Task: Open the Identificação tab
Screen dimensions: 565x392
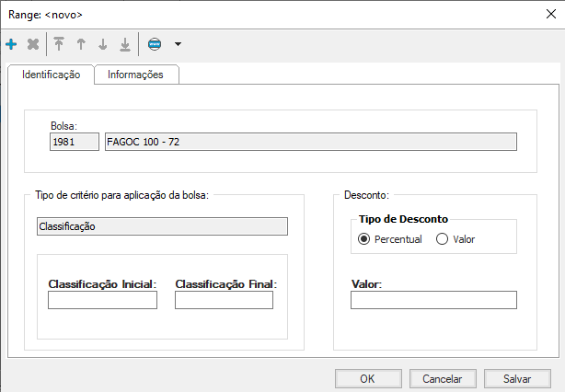Action: point(52,75)
